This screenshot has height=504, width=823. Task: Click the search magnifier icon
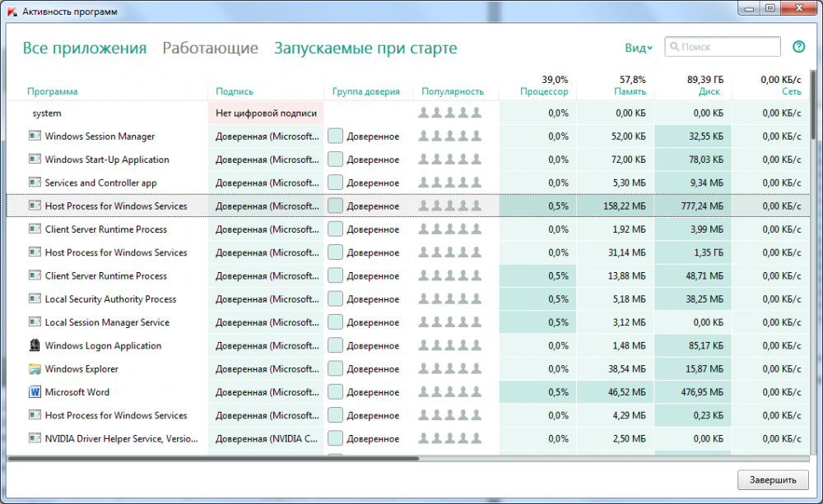coord(674,48)
